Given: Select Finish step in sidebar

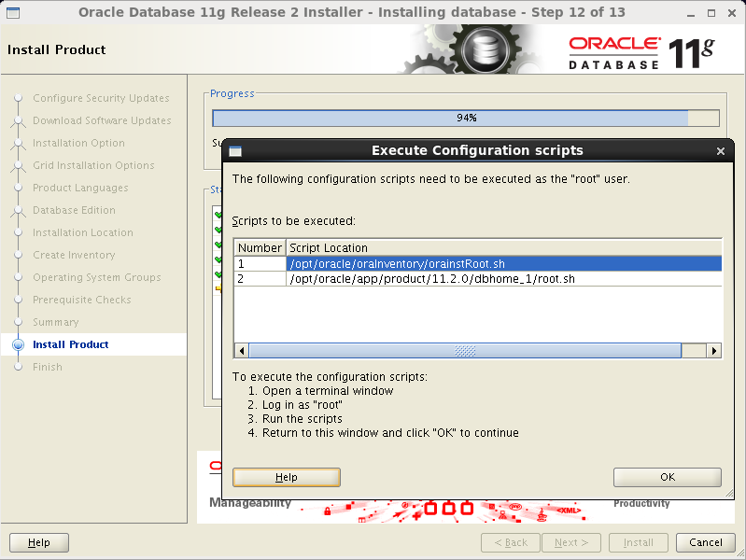Looking at the screenshot, I should 47,367.
